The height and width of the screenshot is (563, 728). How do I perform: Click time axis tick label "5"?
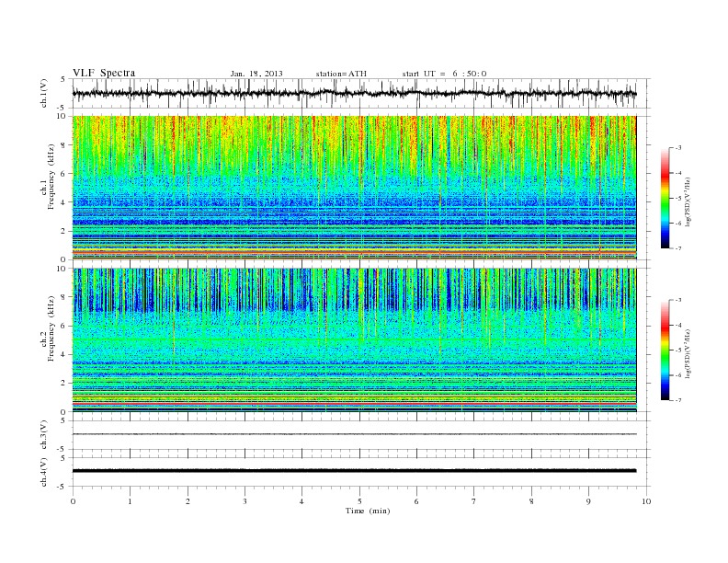359,501
